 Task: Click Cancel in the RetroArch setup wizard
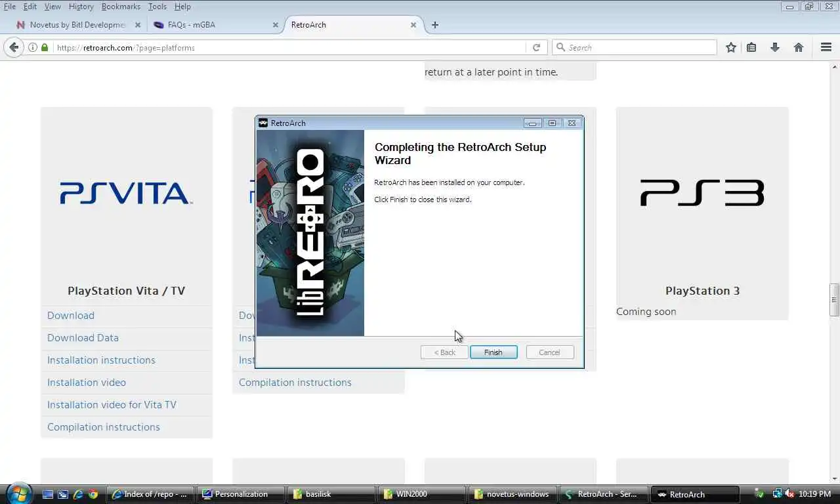click(x=549, y=352)
